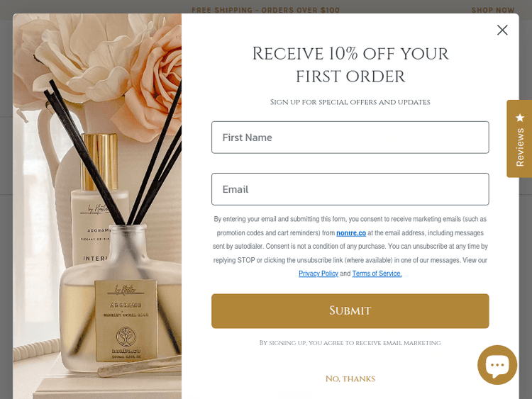Open the nontre.co link
The image size is (532, 399).
click(351, 233)
